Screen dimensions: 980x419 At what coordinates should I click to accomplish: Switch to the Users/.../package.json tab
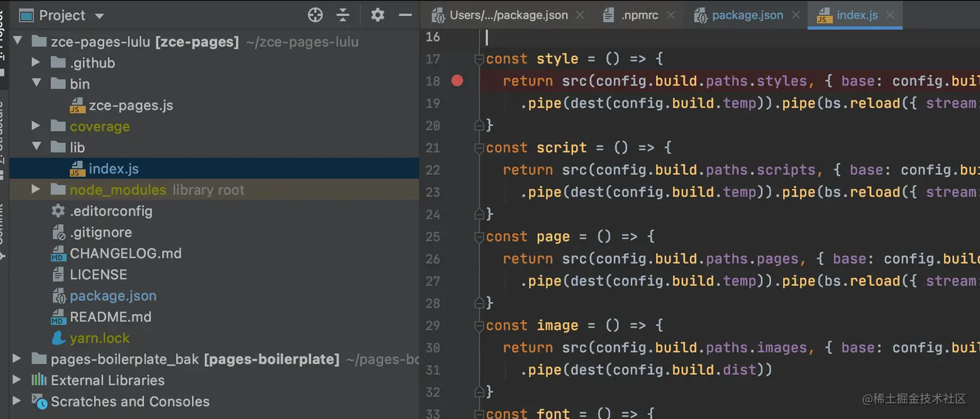point(508,15)
